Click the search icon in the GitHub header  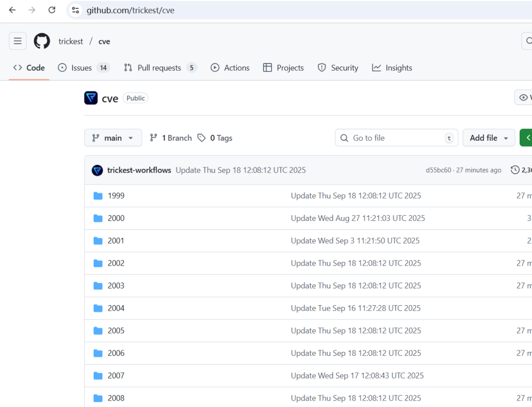[x=528, y=41]
